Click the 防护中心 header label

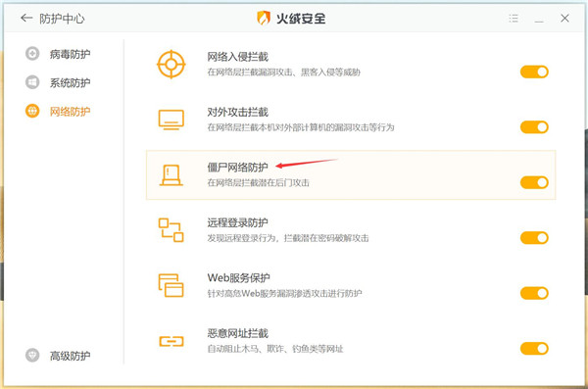point(62,19)
